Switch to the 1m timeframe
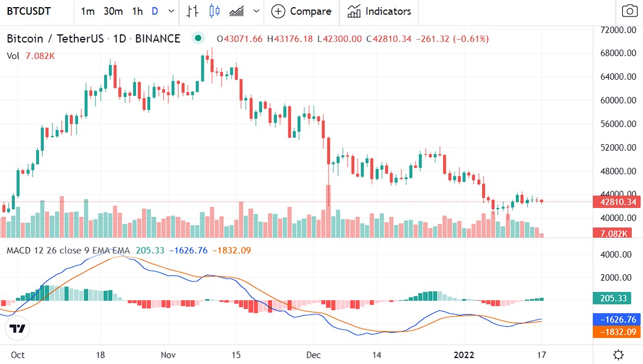643x364 pixels. point(87,11)
